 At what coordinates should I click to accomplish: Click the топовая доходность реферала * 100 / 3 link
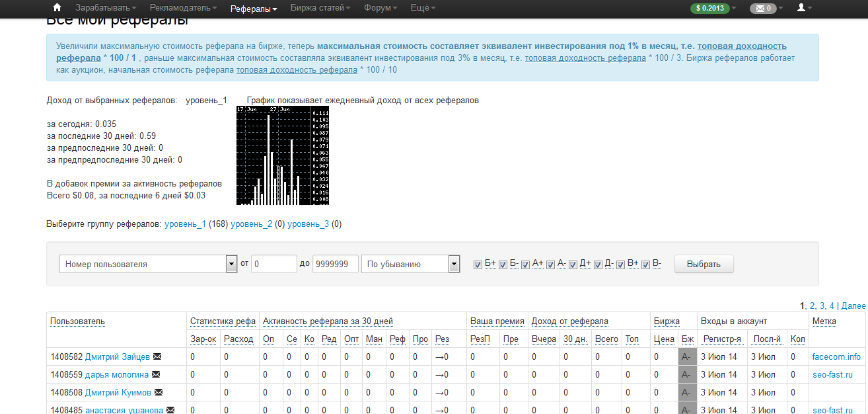585,58
